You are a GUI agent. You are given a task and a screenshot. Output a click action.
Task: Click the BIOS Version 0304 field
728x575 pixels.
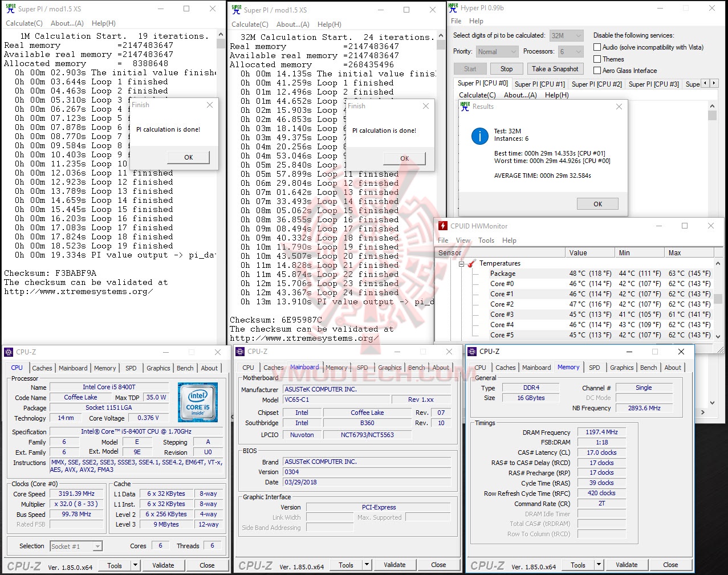tap(367, 472)
